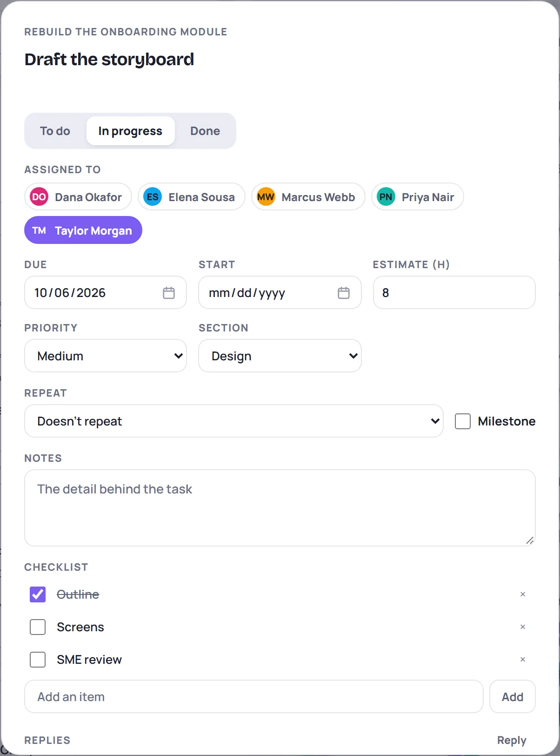Open the Section dropdown showing Design

coord(280,356)
